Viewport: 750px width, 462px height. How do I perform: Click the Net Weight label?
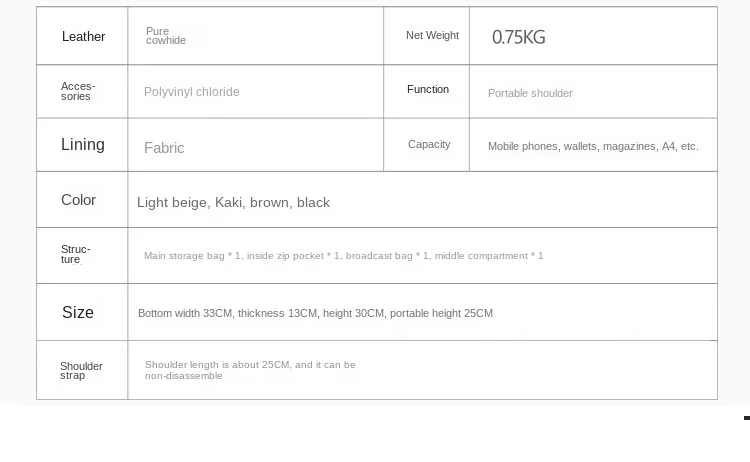432,35
